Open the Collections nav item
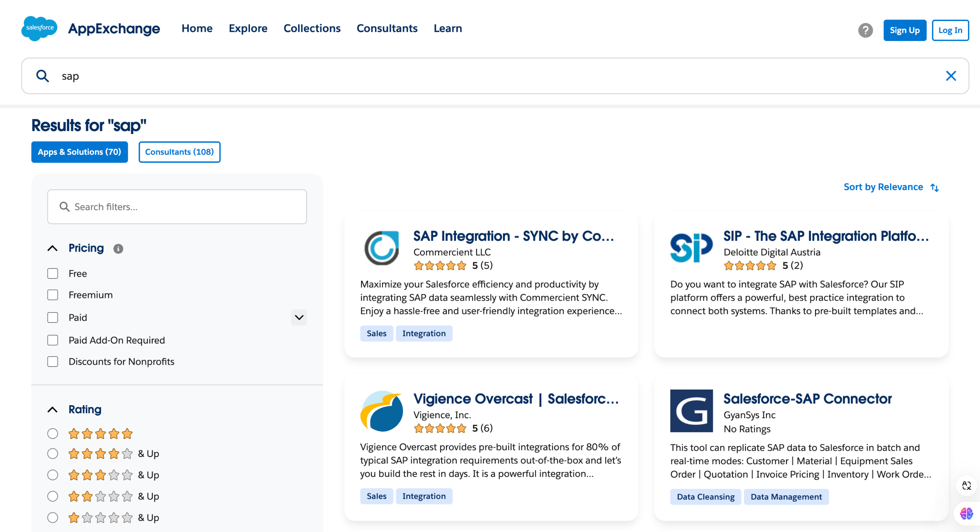 [x=312, y=28]
